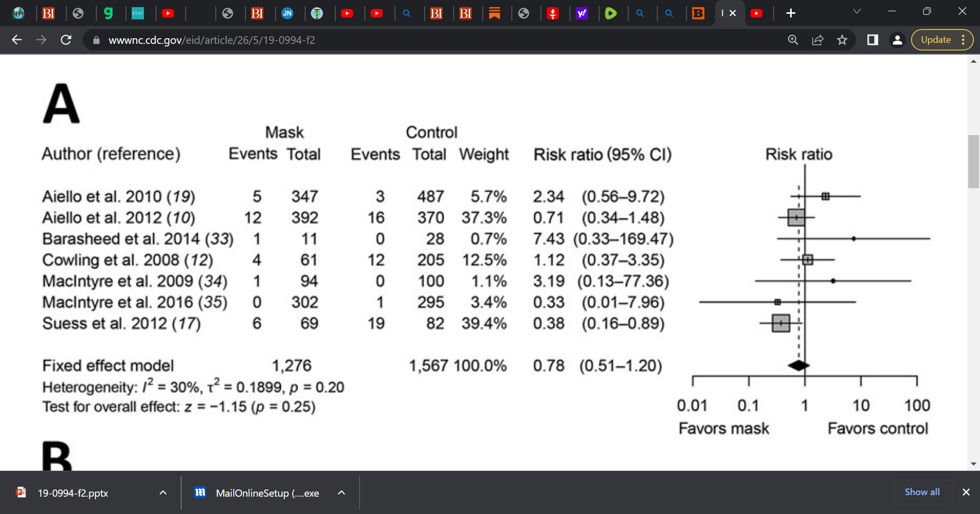This screenshot has width=980, height=514.
Task: Open a new browser tab
Action: [x=791, y=13]
